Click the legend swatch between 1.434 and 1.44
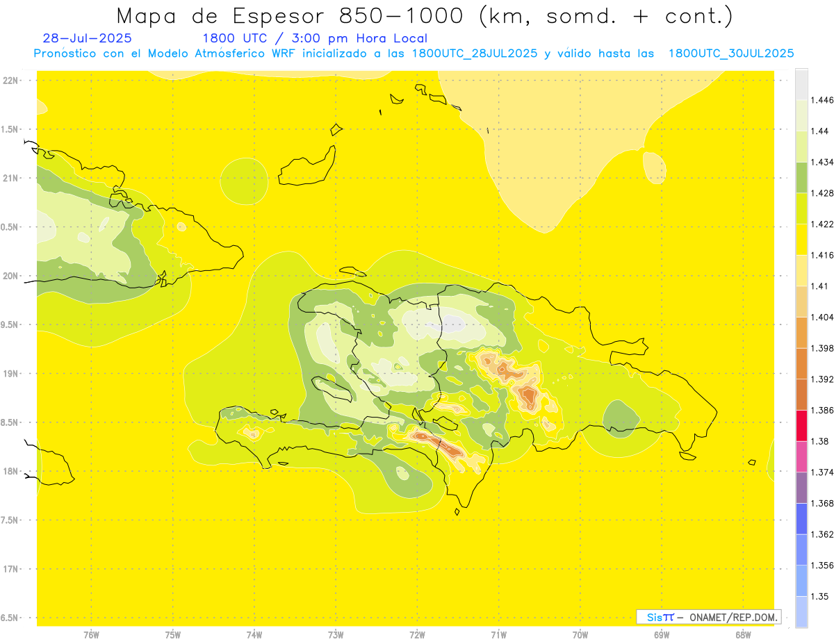Viewport: 834px width, 644px height. click(801, 146)
